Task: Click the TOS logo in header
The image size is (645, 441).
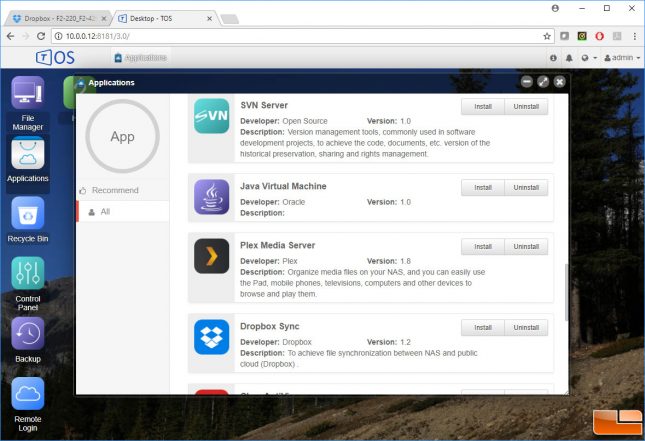Action: click(55, 58)
